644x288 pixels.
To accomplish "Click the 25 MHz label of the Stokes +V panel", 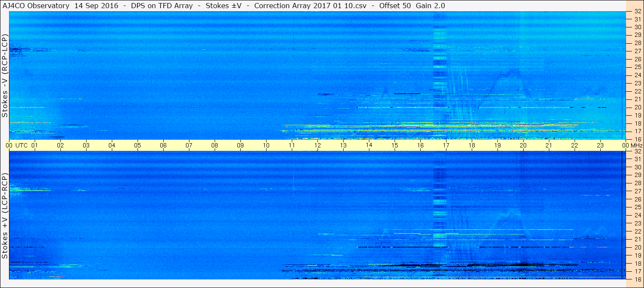I will [x=637, y=207].
